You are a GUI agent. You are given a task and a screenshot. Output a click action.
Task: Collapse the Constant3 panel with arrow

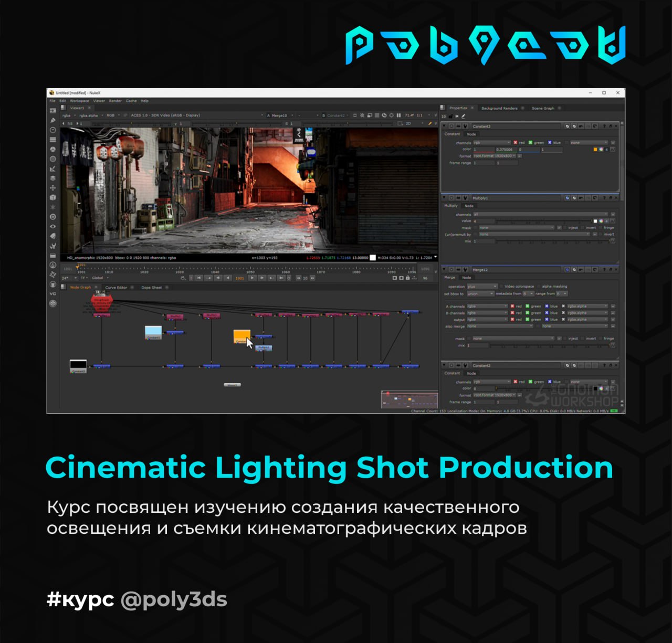pyautogui.click(x=445, y=126)
